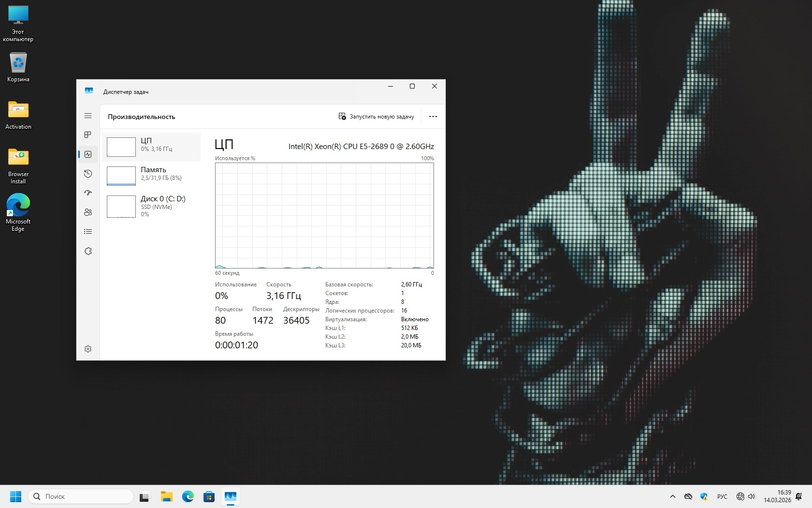Screen dimensions: 812x508
Task: Click the uptime value '0:00:01:20'
Action: (236, 345)
